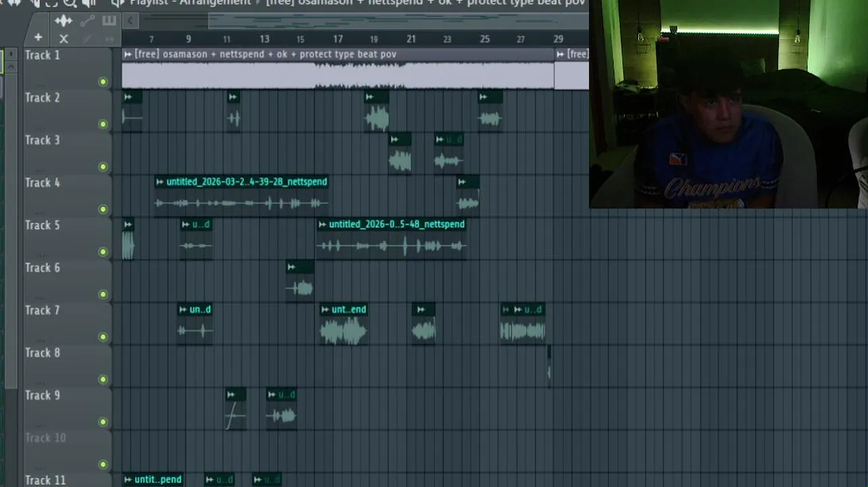Select the pattern clips focus icon
Image resolution: width=868 pixels, height=487 pixels.
[x=109, y=21]
